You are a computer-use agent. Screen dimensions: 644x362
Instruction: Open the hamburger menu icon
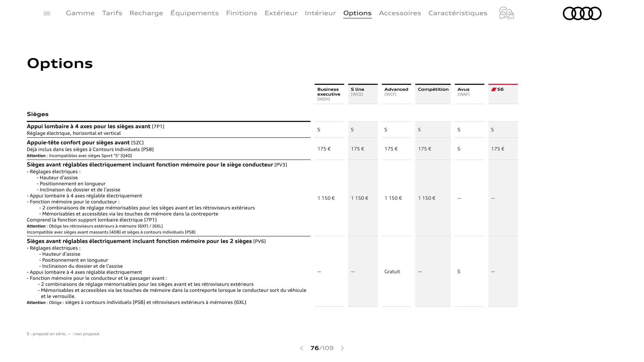[x=47, y=14]
